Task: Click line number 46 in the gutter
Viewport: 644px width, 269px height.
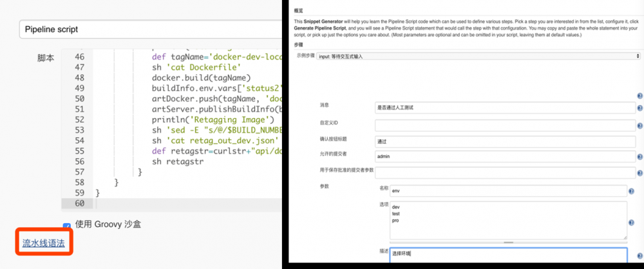Action: (x=80, y=57)
